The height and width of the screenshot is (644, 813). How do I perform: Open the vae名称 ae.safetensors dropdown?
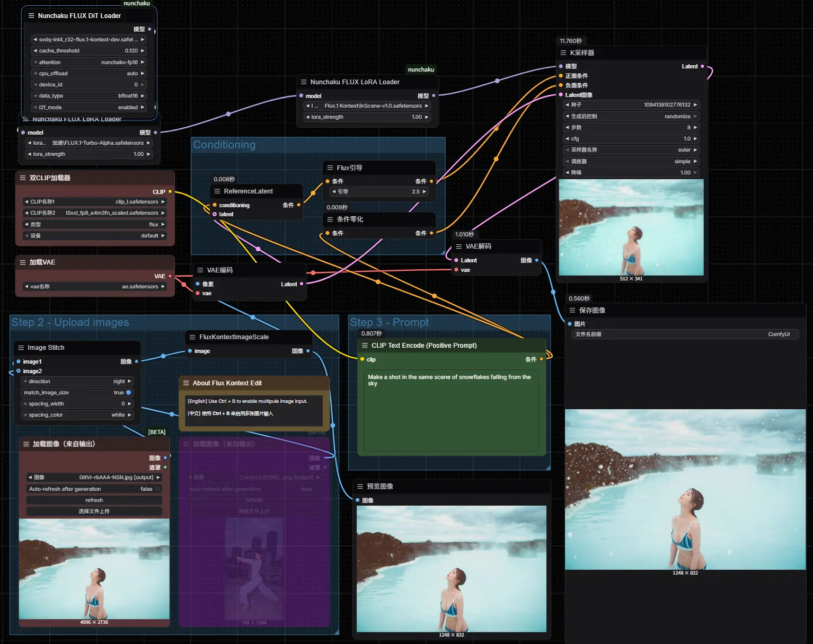pos(94,287)
